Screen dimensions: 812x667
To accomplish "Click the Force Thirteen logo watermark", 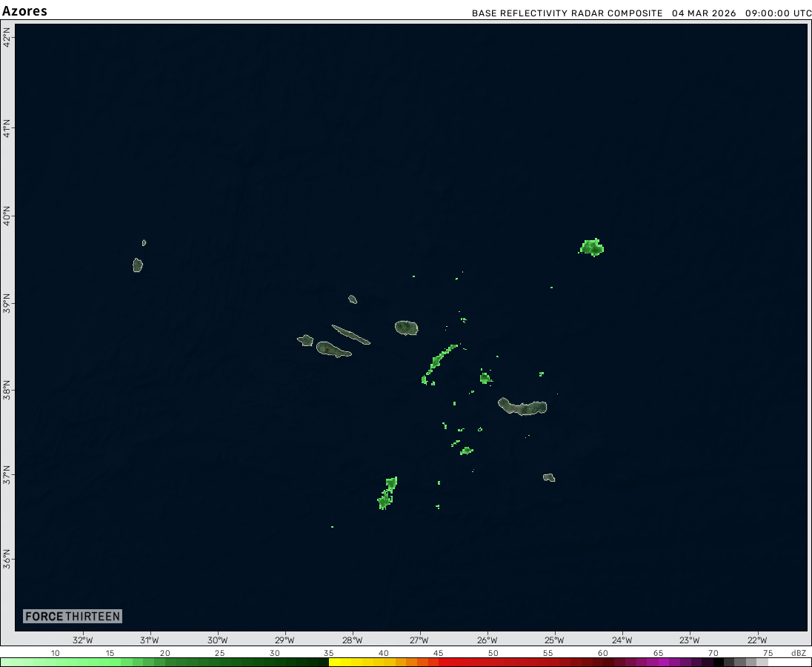I will [x=72, y=616].
